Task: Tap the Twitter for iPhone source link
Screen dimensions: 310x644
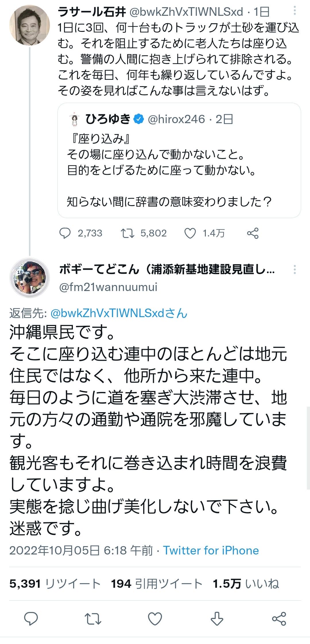Action: (211, 550)
